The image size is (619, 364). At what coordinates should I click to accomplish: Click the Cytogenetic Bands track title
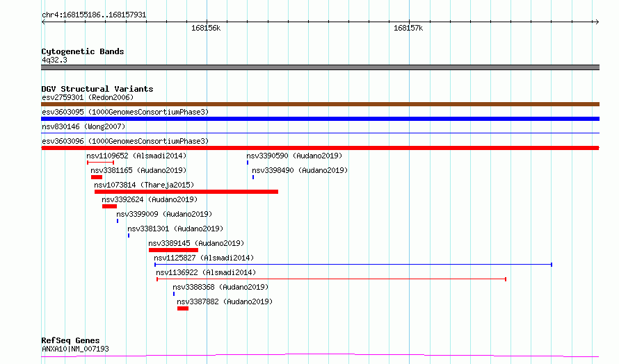(x=83, y=51)
